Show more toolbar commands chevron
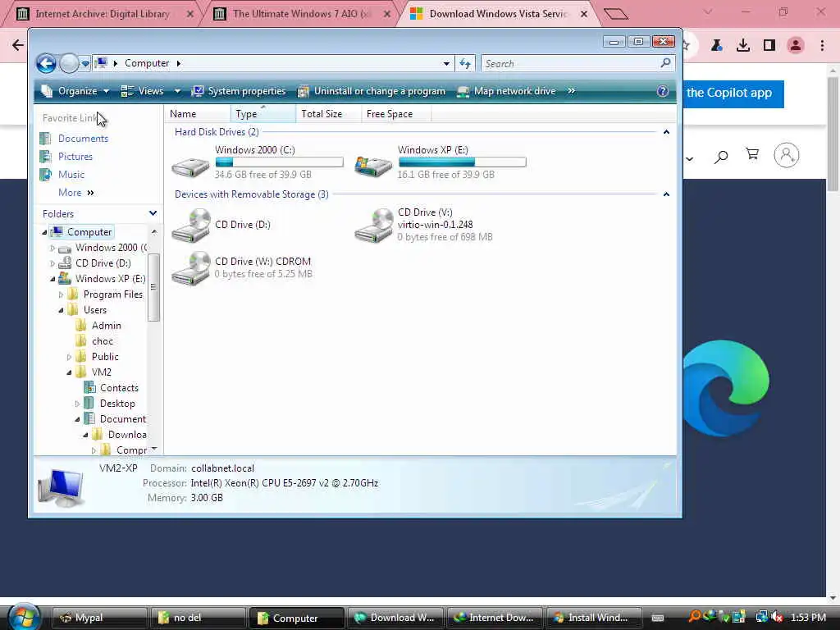 (571, 91)
